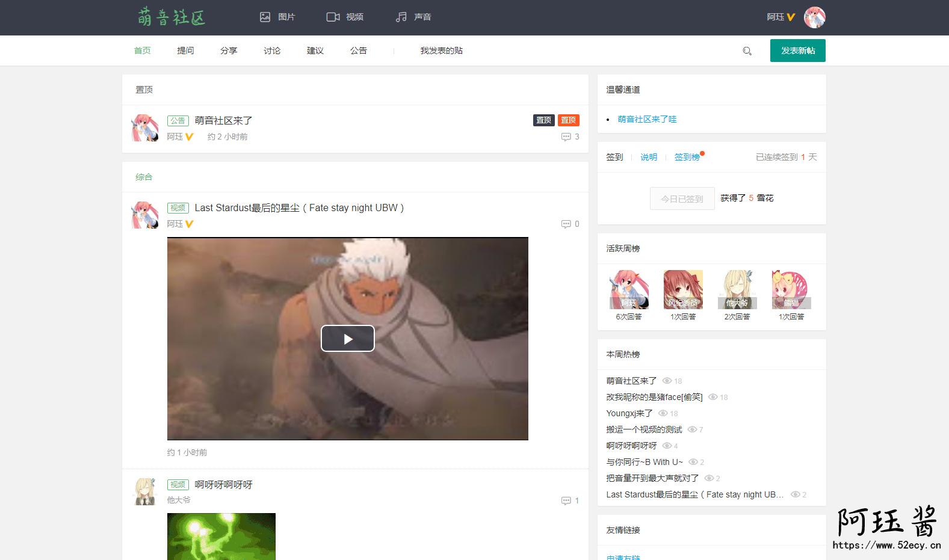
Task: Open the 视频 video section
Action: [345, 17]
